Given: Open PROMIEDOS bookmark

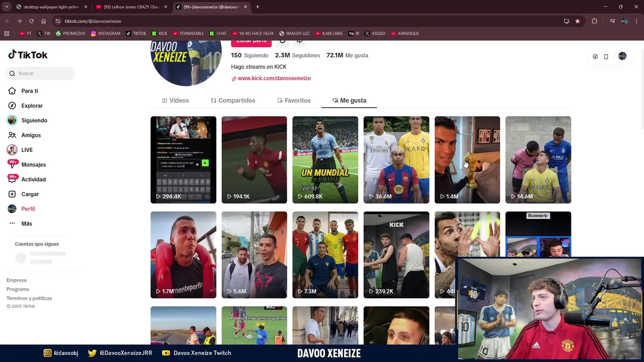Looking at the screenshot, I should pyautogui.click(x=70, y=34).
